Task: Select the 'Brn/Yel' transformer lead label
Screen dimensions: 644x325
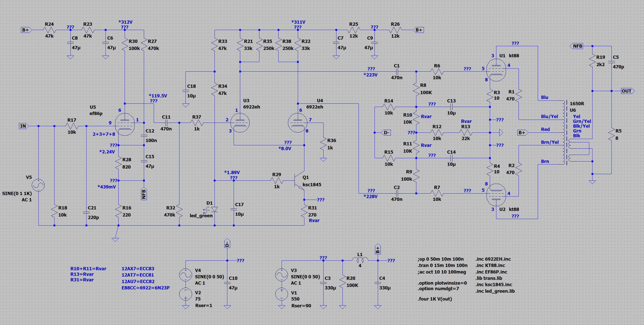Action: (550, 142)
